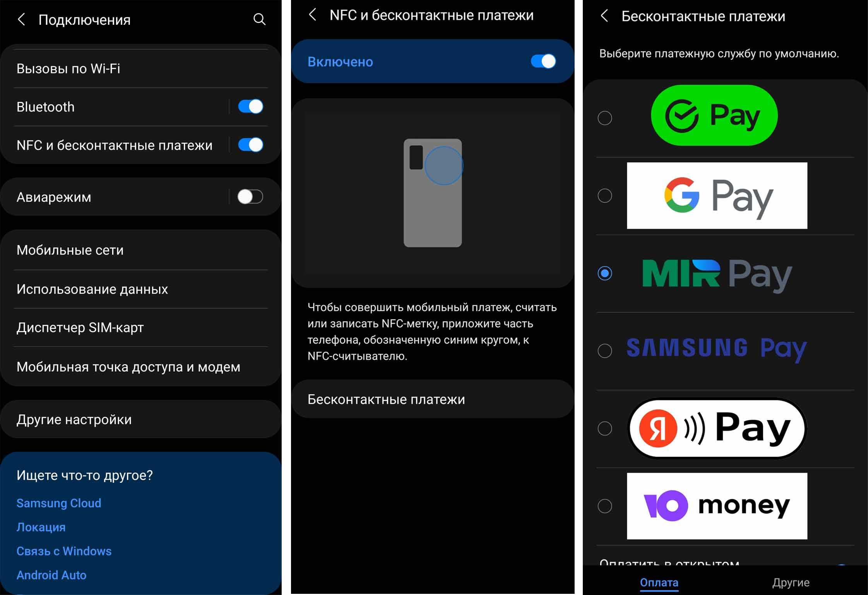This screenshot has width=868, height=595.
Task: Open the Связь с Windows link
Action: 64,551
